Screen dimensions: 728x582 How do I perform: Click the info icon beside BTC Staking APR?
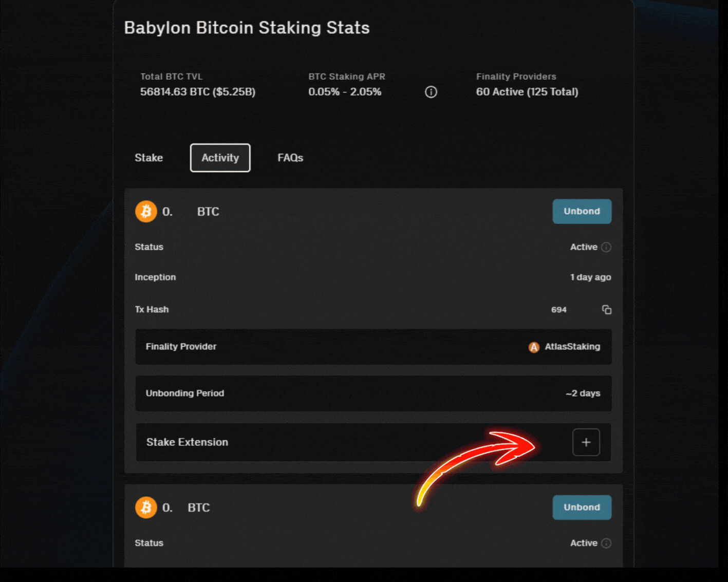(431, 92)
